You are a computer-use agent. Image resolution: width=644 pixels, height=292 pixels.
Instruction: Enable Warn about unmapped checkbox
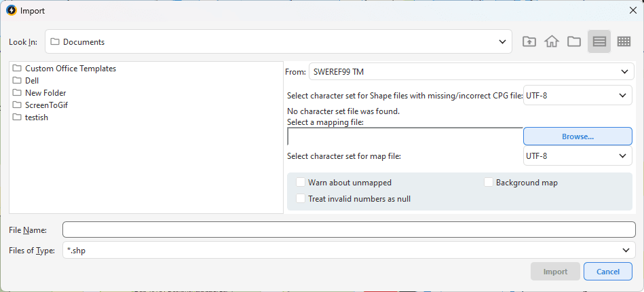[x=301, y=183]
